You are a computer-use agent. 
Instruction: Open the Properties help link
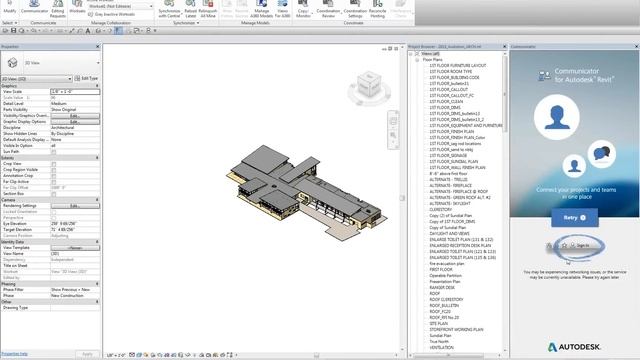tap(14, 354)
